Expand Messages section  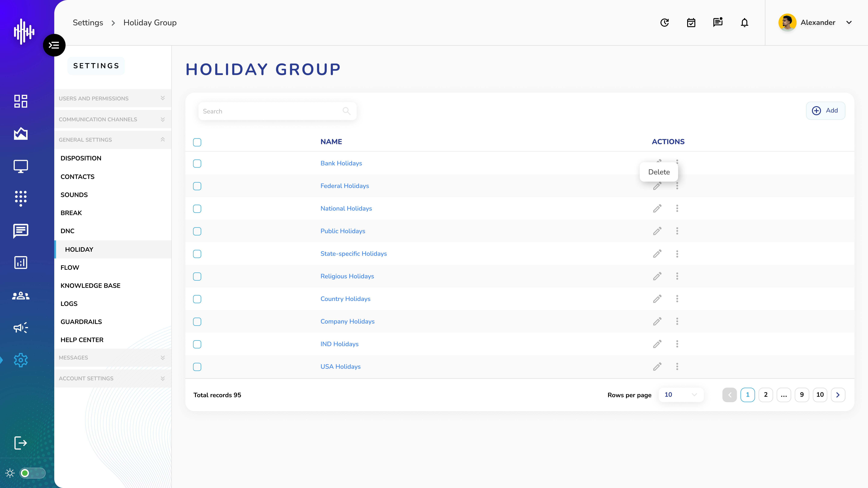[x=113, y=358]
